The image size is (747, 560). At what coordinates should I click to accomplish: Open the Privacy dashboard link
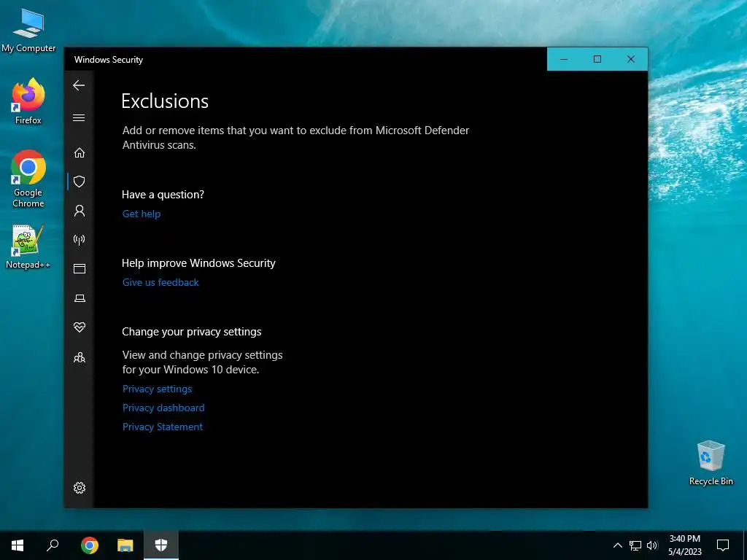pos(163,408)
